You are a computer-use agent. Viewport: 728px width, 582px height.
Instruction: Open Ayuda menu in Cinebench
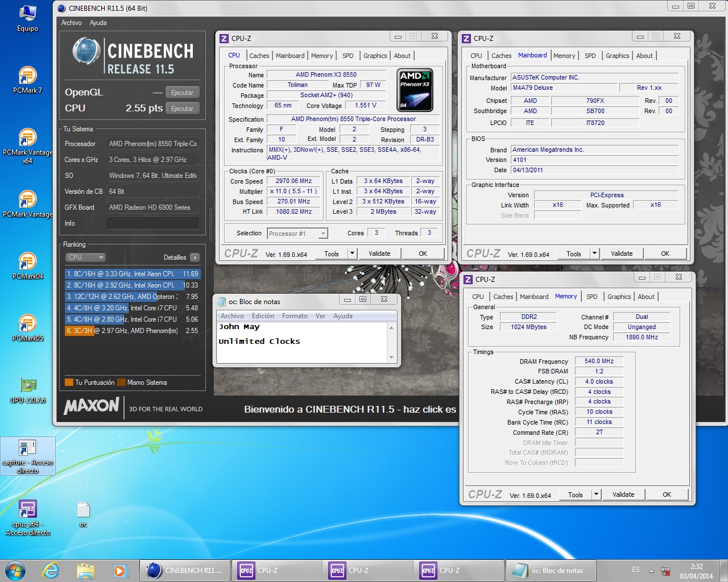coord(98,23)
